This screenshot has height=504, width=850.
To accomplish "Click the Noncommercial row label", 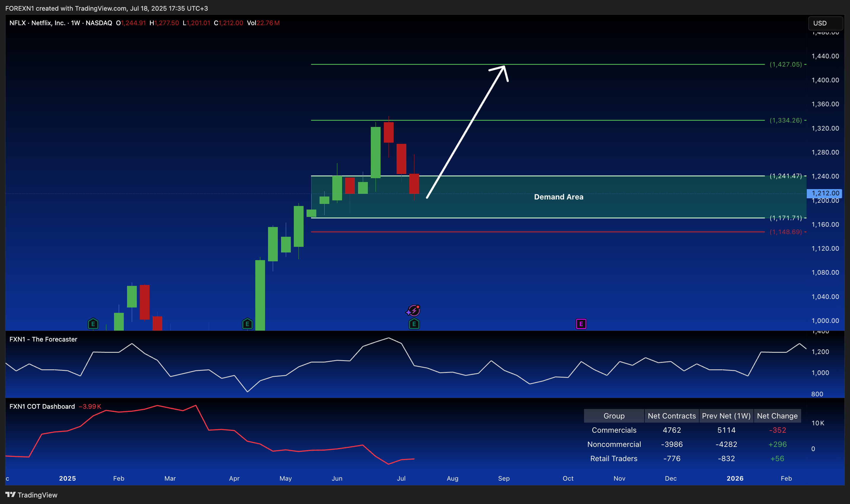I will (614, 444).
